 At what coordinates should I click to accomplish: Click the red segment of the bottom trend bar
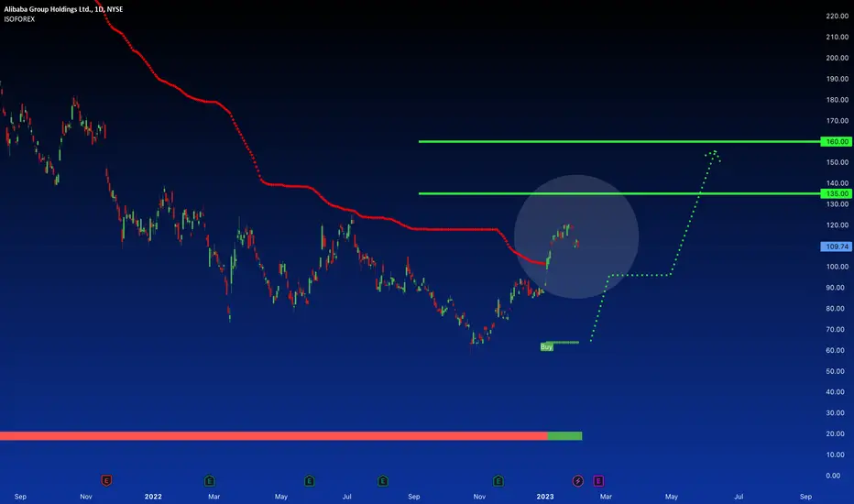pyautogui.click(x=273, y=436)
